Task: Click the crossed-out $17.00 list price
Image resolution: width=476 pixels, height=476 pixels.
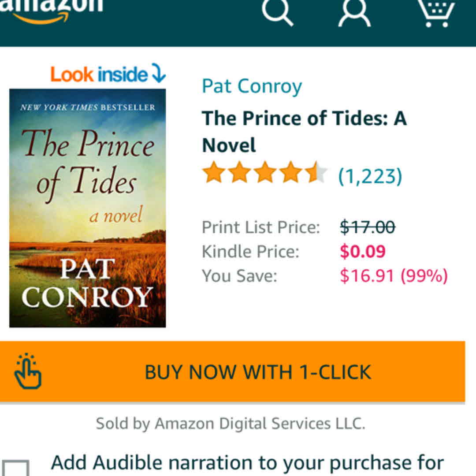Action: pyautogui.click(x=368, y=227)
